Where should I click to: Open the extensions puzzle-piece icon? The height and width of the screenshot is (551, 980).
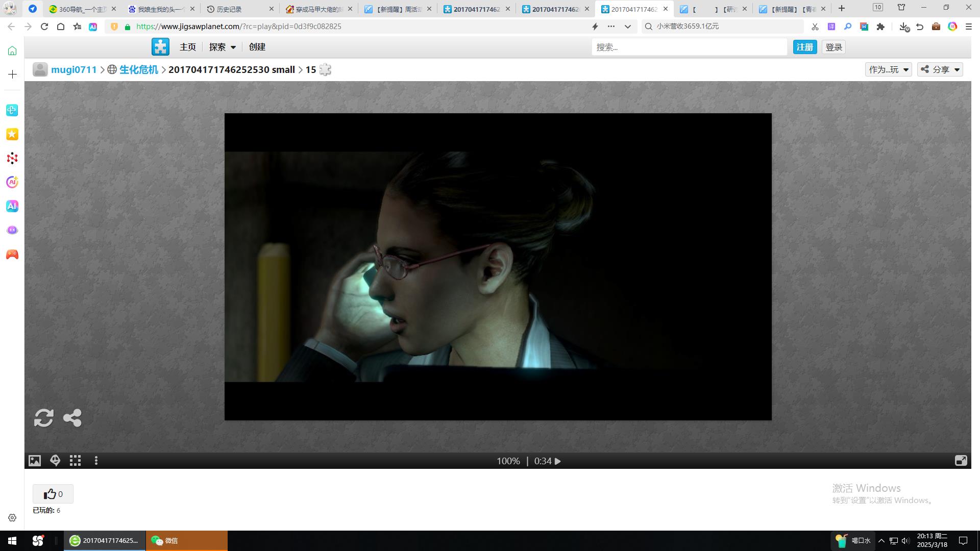tap(880, 27)
